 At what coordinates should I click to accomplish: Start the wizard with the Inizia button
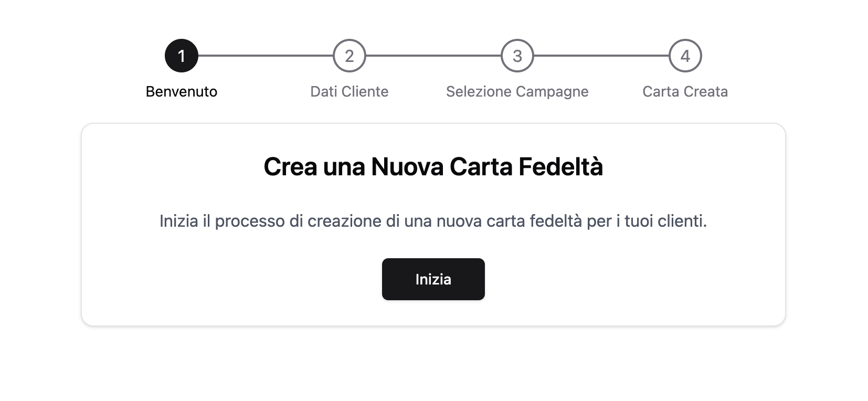point(433,279)
